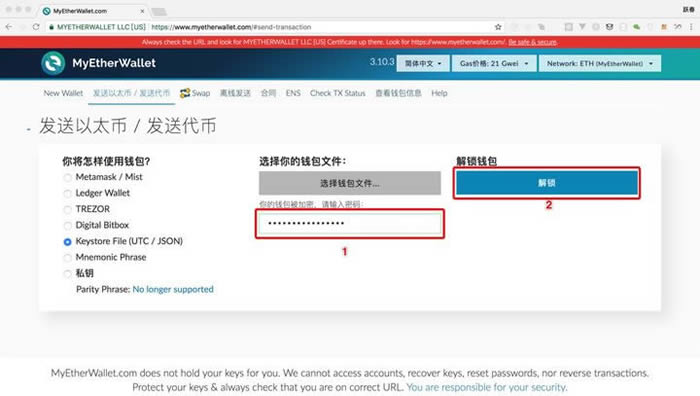Select the Mnemonic Phrase radio option
The width and height of the screenshot is (700, 396).
click(x=67, y=258)
